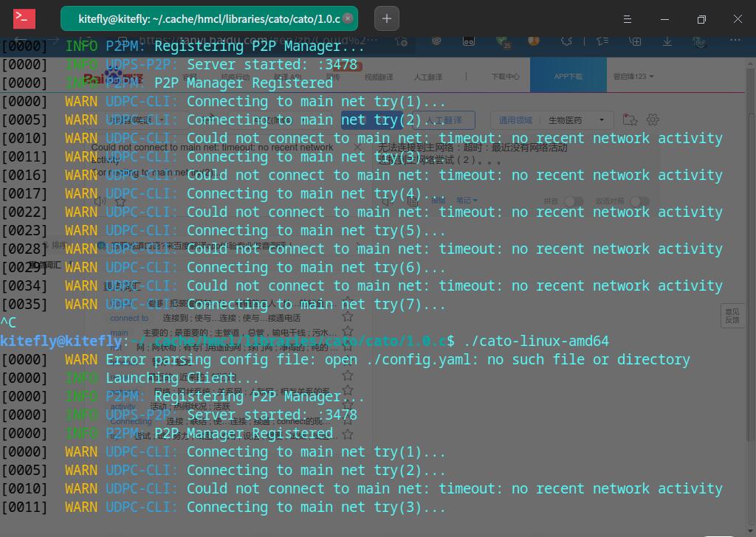Click APP下载 button in Baidu Translate
The height and width of the screenshot is (537, 756).
point(568,75)
